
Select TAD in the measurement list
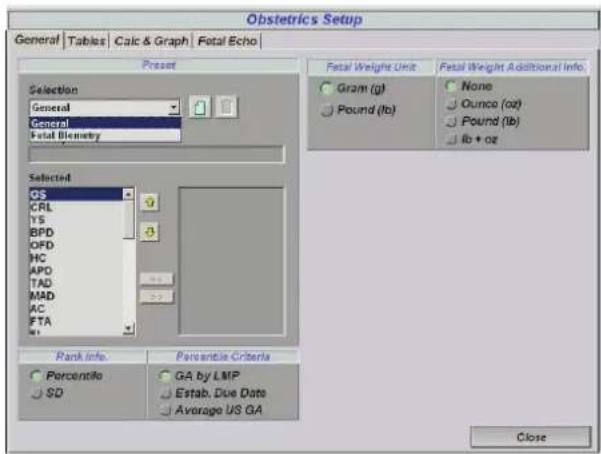point(76,283)
